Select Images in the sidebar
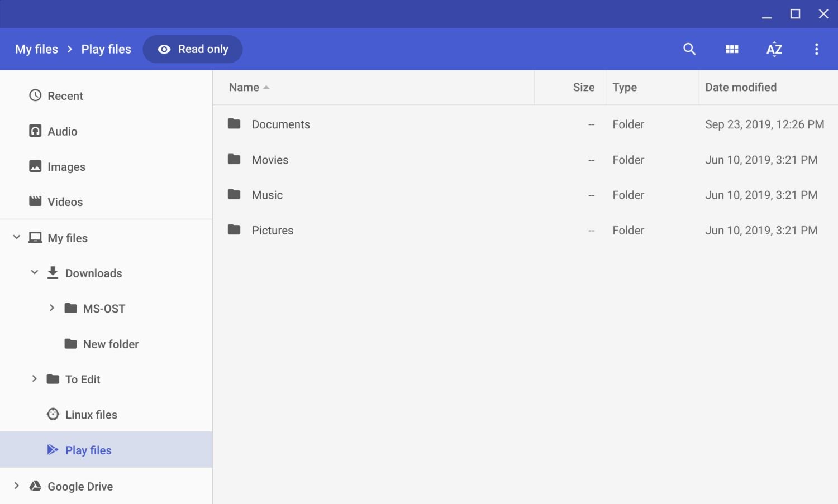Image resolution: width=838 pixels, height=504 pixels. point(66,167)
